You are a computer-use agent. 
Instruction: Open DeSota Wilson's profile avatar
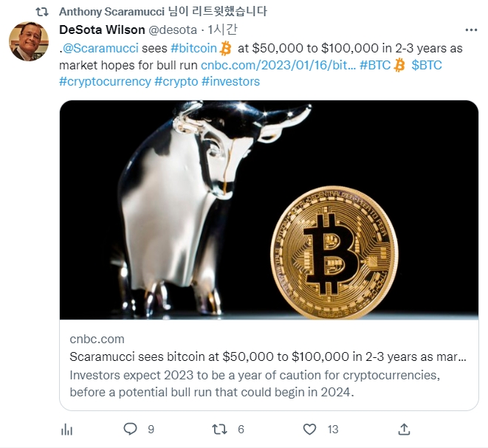click(x=29, y=41)
